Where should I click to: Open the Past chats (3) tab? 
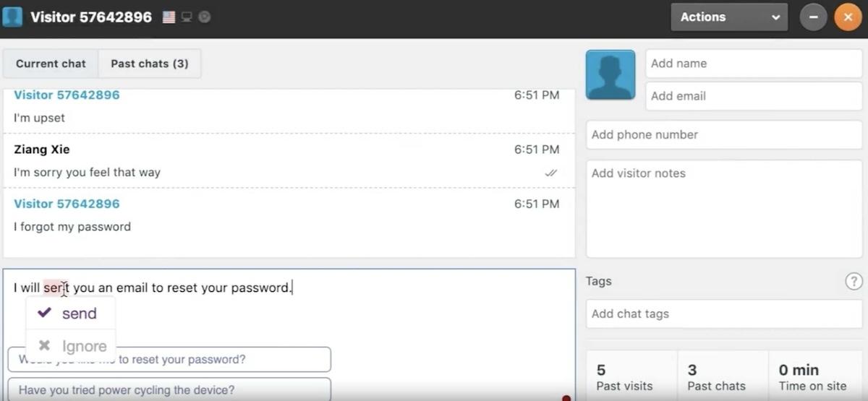tap(150, 64)
